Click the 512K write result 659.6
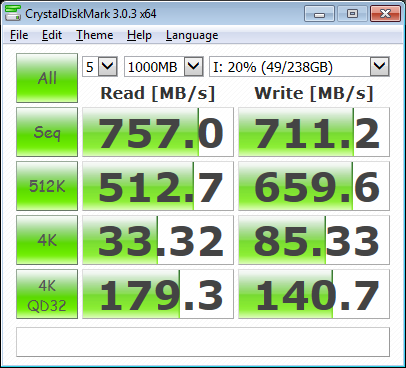This screenshot has width=406, height=368. click(x=314, y=186)
